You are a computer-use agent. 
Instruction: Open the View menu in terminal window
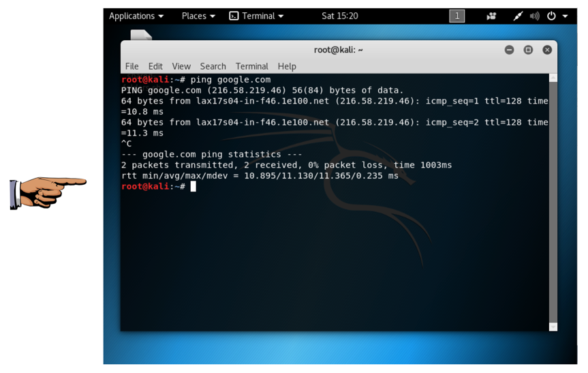(x=181, y=66)
